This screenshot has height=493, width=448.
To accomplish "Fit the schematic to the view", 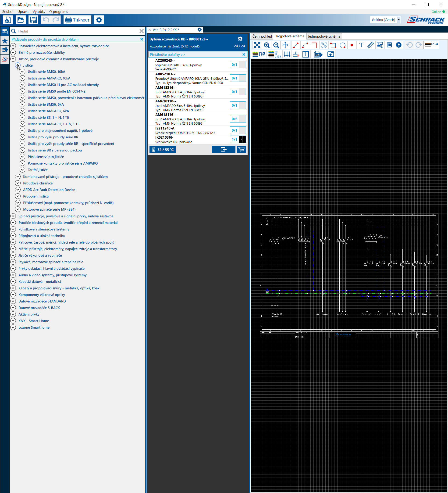I will pos(257,45).
